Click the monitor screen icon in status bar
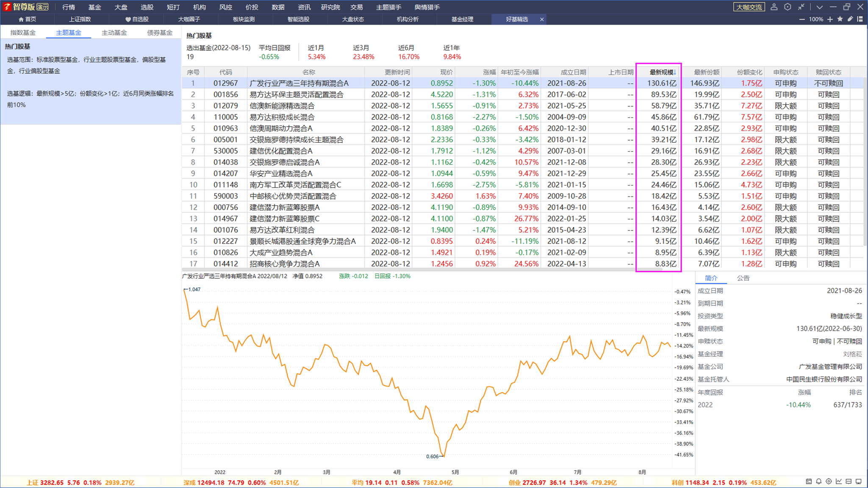The width and height of the screenshot is (868, 488). coord(859,482)
